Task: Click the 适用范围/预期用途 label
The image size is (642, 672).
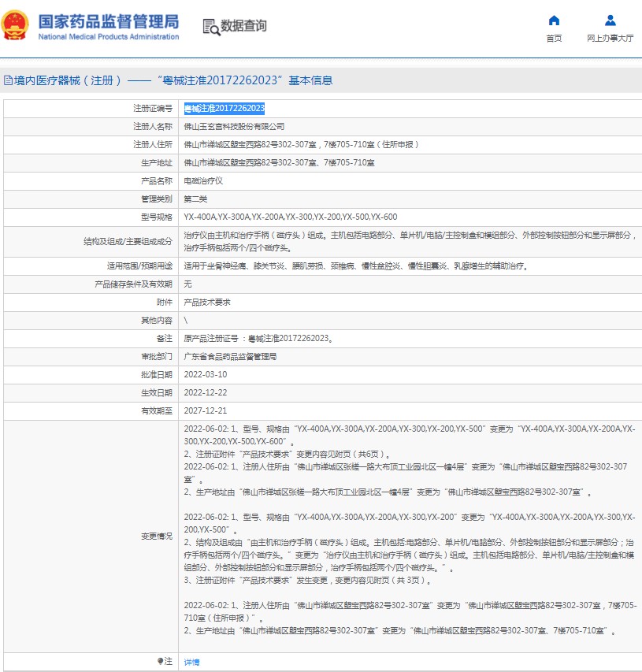Action: point(139,266)
